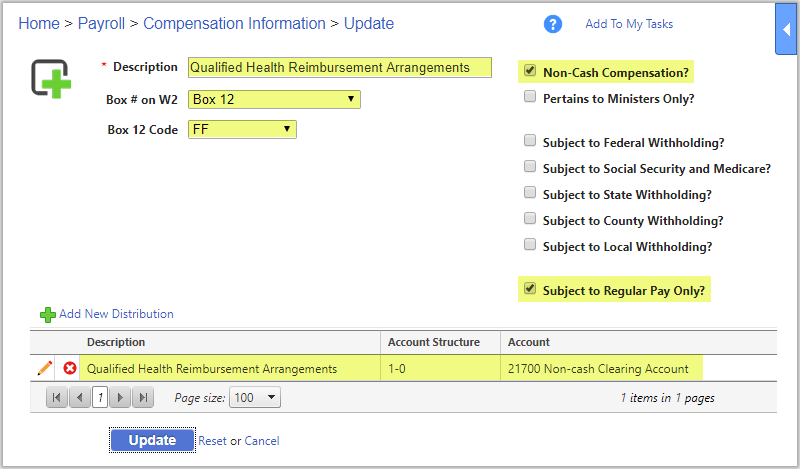Viewport: 800px width, 469px height.
Task: Go to first page of grid
Action: coord(57,398)
